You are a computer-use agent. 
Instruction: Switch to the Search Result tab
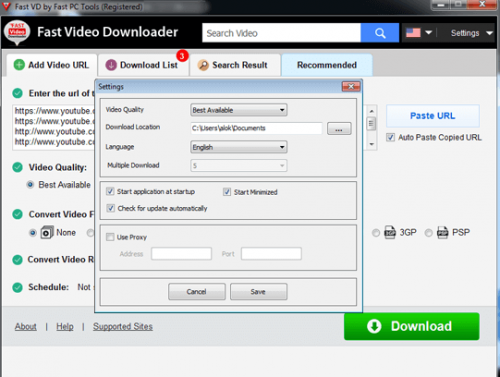tap(235, 65)
